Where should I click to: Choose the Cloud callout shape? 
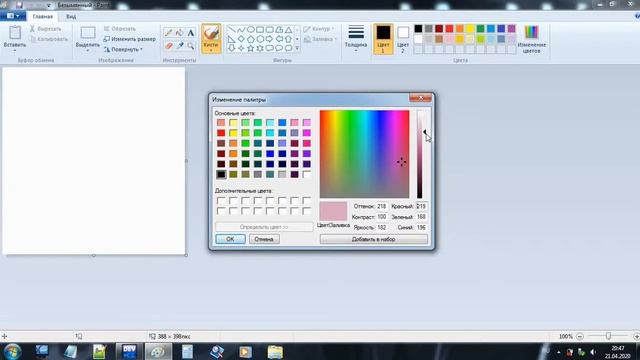click(x=289, y=48)
